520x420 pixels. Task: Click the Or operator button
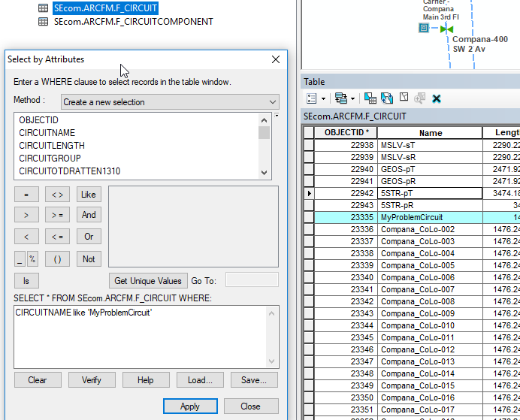(89, 237)
